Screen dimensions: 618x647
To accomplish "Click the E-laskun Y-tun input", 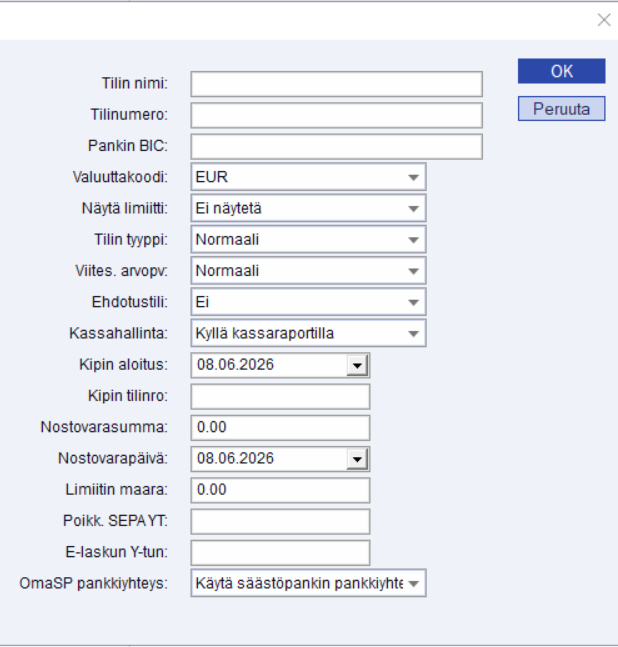I will point(281,553).
